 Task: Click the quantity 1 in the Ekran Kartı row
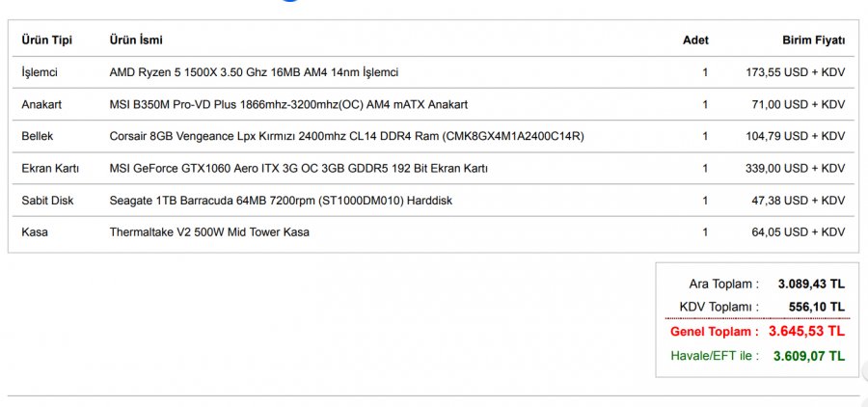click(x=705, y=169)
